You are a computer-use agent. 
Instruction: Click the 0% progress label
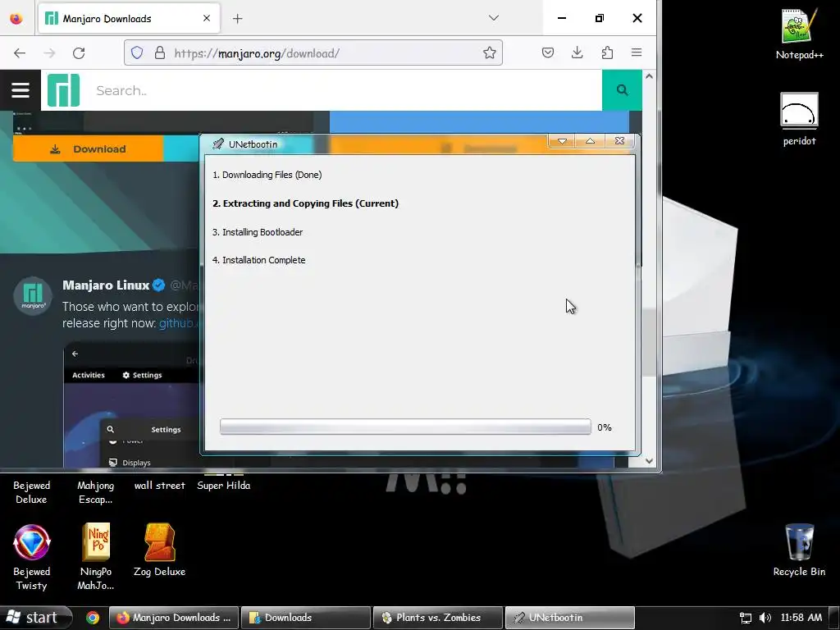[605, 427]
